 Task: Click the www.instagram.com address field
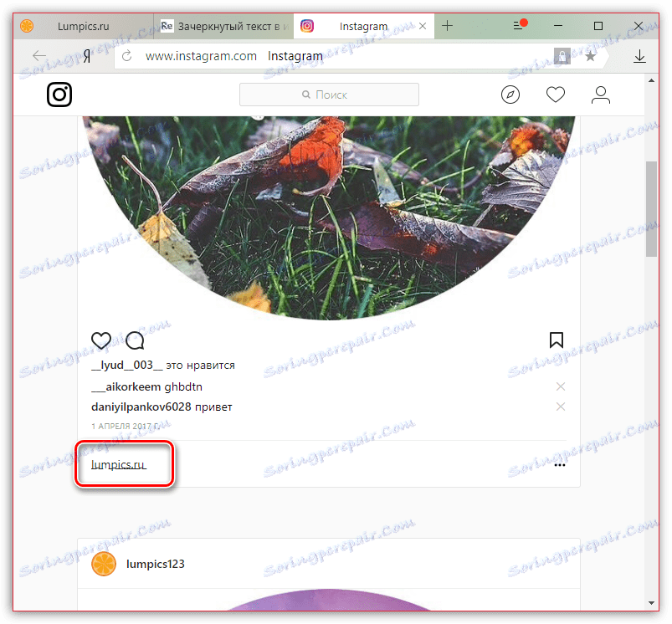coord(201,56)
